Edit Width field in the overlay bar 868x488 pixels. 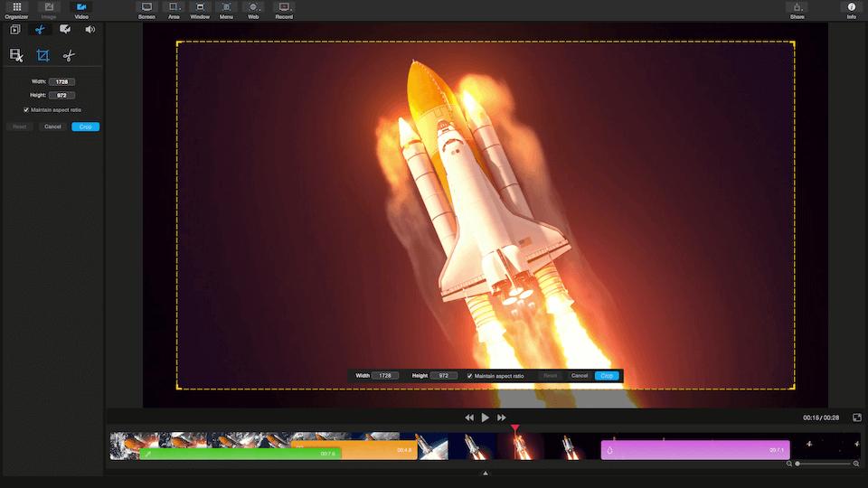385,376
